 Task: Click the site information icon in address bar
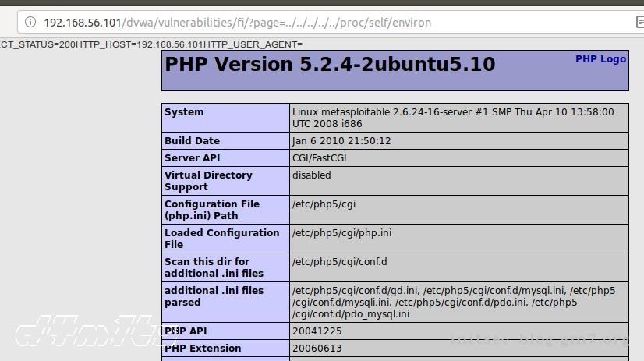pos(30,23)
